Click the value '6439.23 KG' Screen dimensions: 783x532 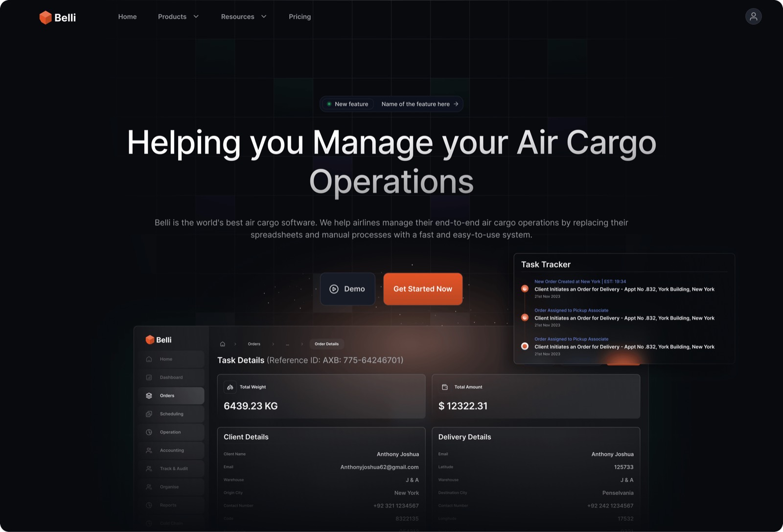click(251, 406)
